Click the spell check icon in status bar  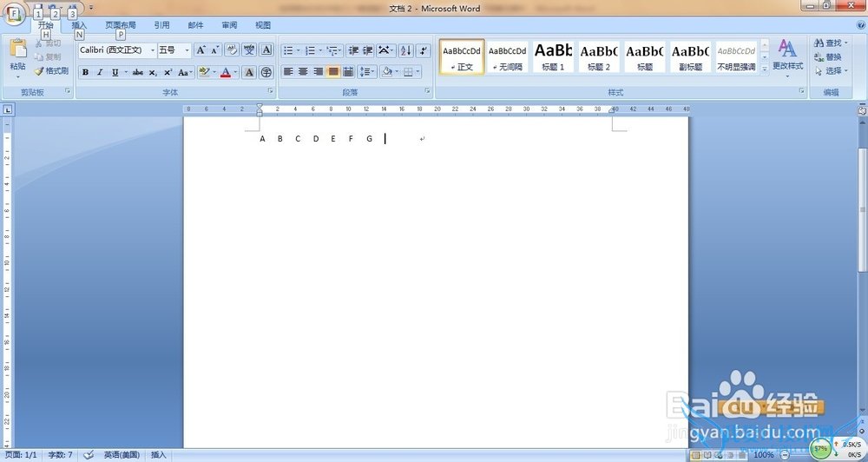[x=89, y=455]
